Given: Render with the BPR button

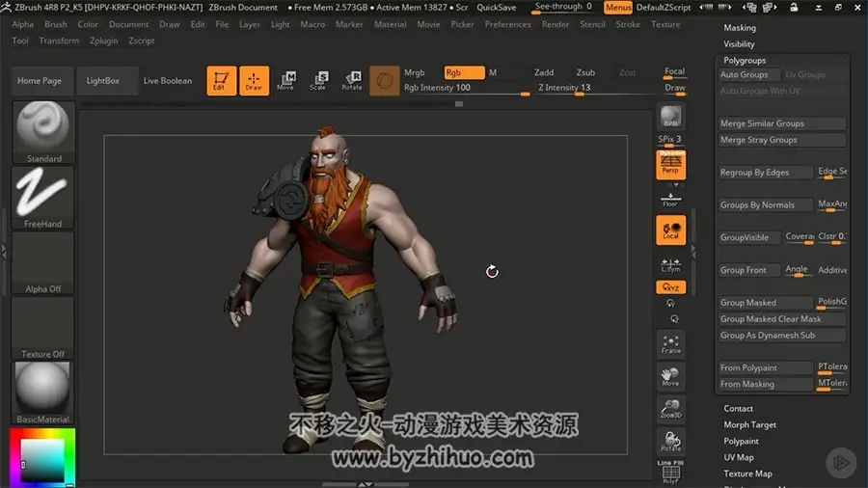Looking at the screenshot, I should (670, 118).
